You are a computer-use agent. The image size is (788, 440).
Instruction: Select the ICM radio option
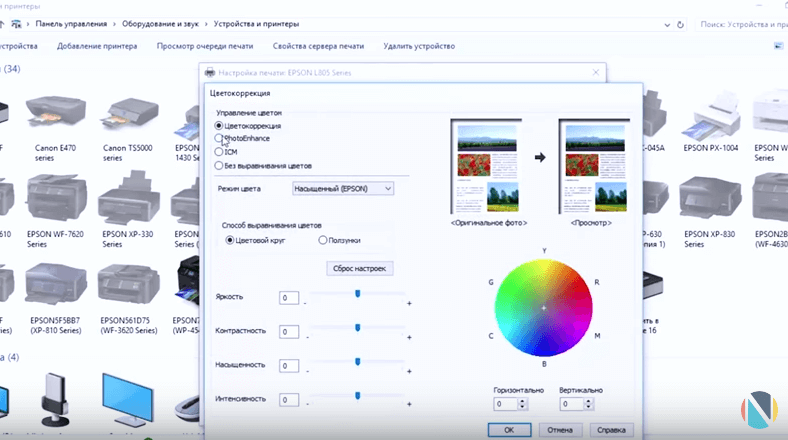click(x=219, y=152)
